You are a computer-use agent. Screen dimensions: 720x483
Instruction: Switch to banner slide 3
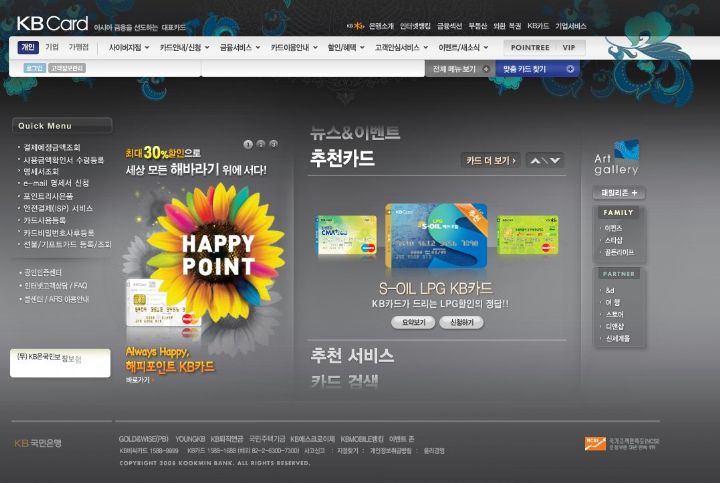point(273,145)
